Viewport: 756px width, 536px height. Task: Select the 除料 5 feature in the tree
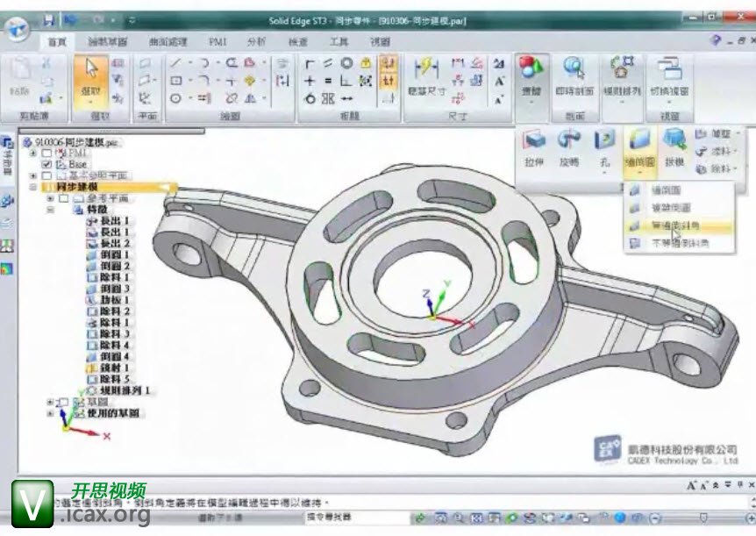(x=108, y=380)
